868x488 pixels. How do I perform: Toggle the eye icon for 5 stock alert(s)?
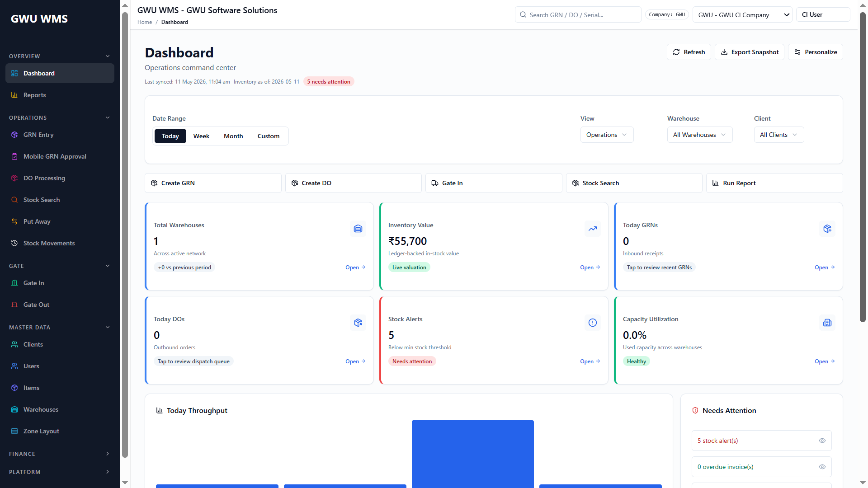pos(822,441)
